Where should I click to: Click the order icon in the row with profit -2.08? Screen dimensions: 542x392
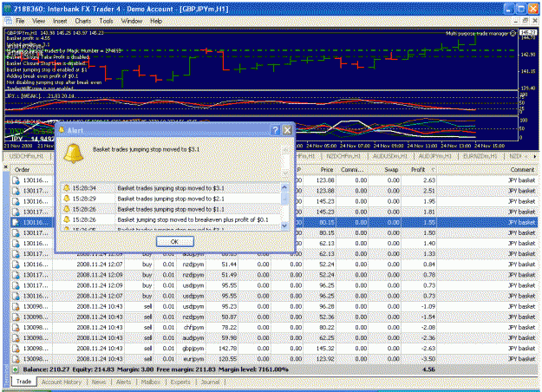(16, 328)
